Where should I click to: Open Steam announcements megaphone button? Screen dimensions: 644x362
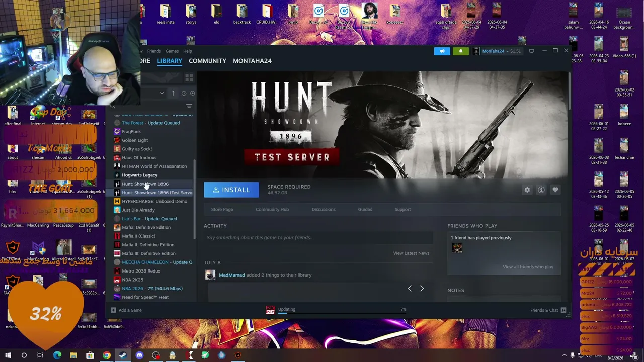coord(442,51)
